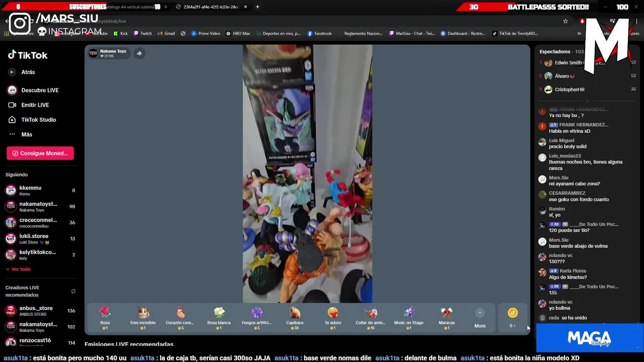644x362 pixels.
Task: Open the HBO Max bookmark
Action: tap(237, 34)
